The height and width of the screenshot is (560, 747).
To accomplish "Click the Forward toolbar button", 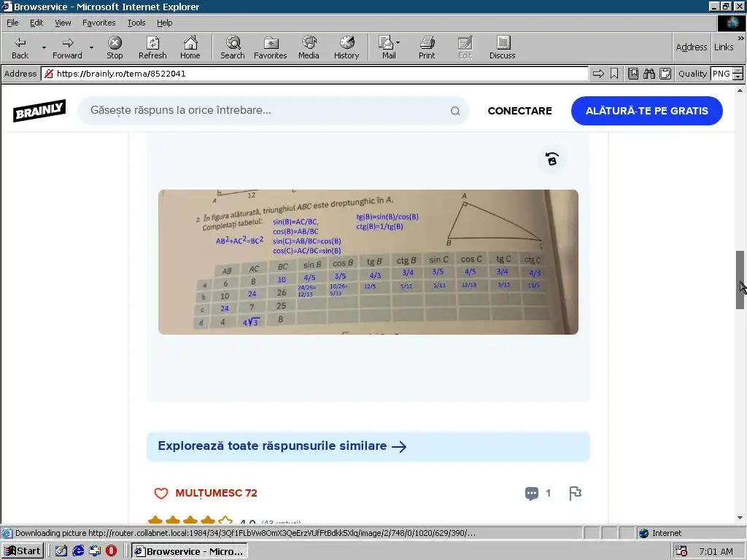I will click(x=67, y=47).
